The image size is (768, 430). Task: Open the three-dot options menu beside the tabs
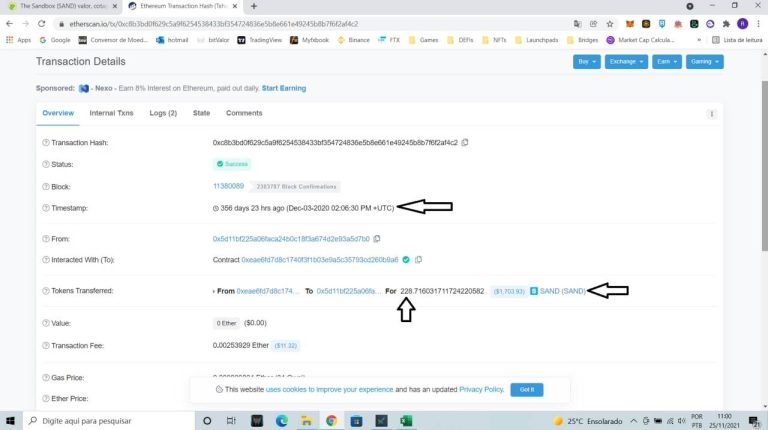(x=712, y=114)
